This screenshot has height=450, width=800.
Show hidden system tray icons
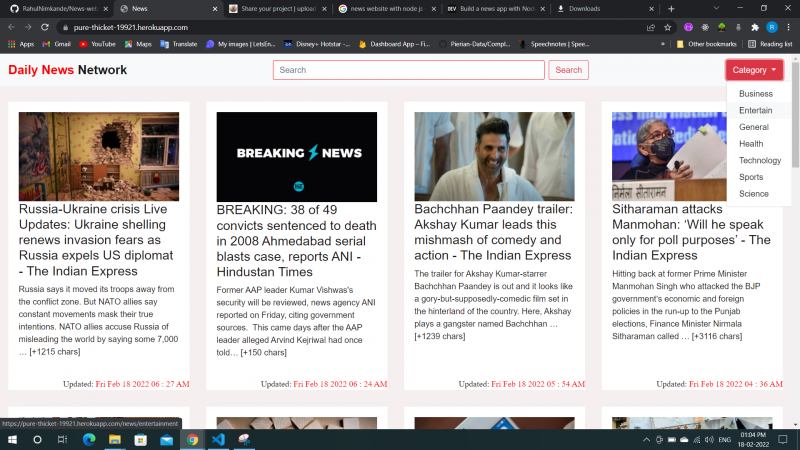pos(646,440)
